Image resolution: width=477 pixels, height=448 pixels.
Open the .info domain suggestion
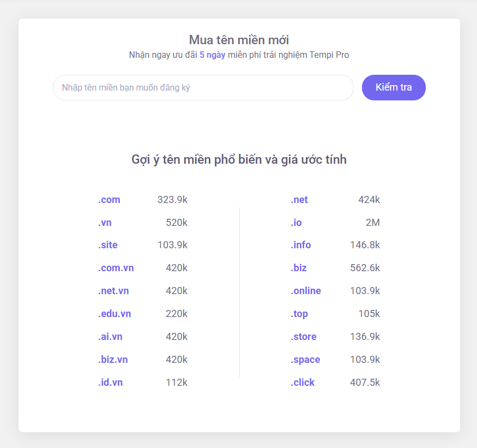(x=300, y=245)
